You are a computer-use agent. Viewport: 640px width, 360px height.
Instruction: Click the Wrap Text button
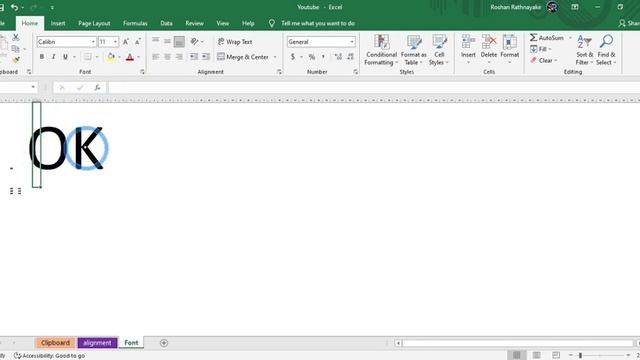pos(235,42)
